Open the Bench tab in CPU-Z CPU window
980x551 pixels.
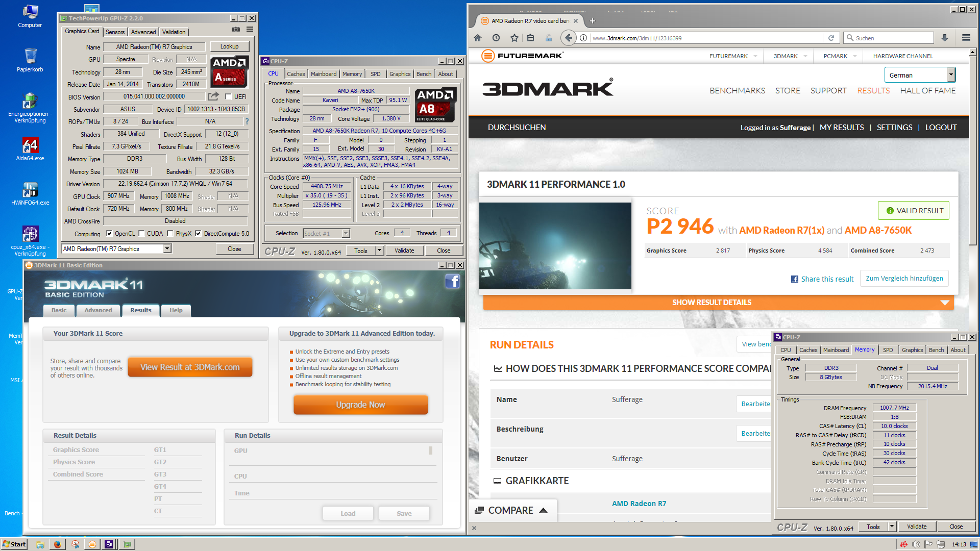pos(424,74)
